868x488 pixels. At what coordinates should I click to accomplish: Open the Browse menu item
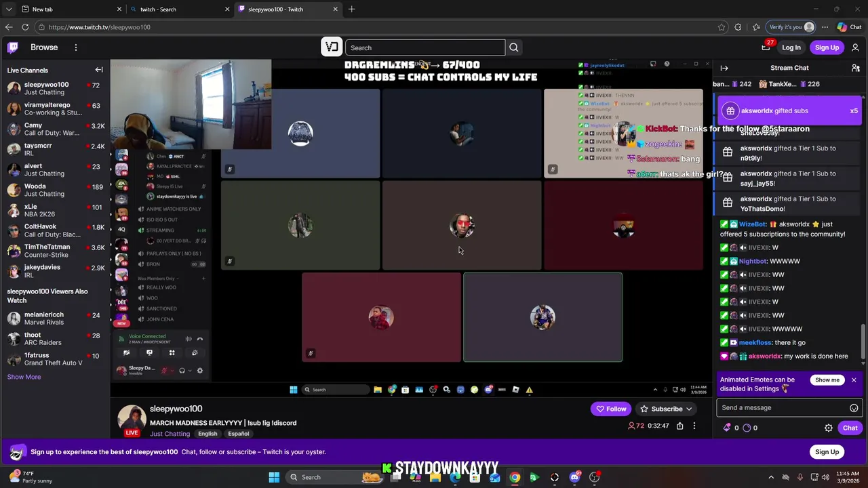pyautogui.click(x=44, y=47)
